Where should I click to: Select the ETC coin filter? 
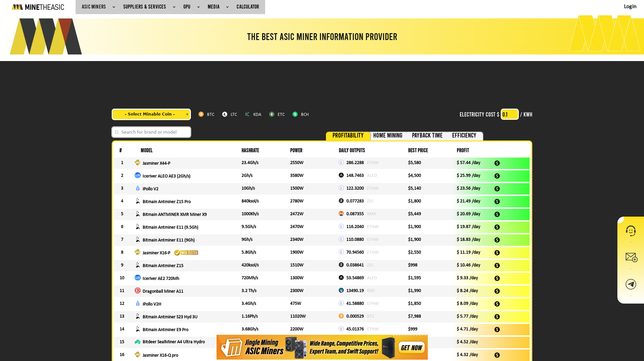(x=277, y=114)
